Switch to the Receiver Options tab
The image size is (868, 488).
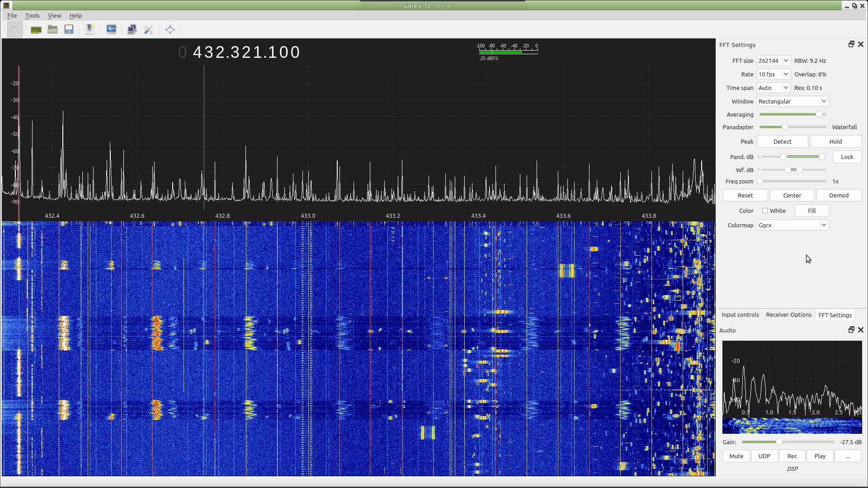[x=788, y=315]
